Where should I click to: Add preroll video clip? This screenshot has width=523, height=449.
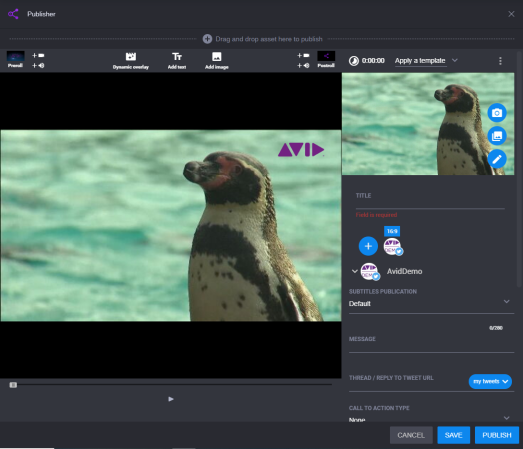pos(38,55)
